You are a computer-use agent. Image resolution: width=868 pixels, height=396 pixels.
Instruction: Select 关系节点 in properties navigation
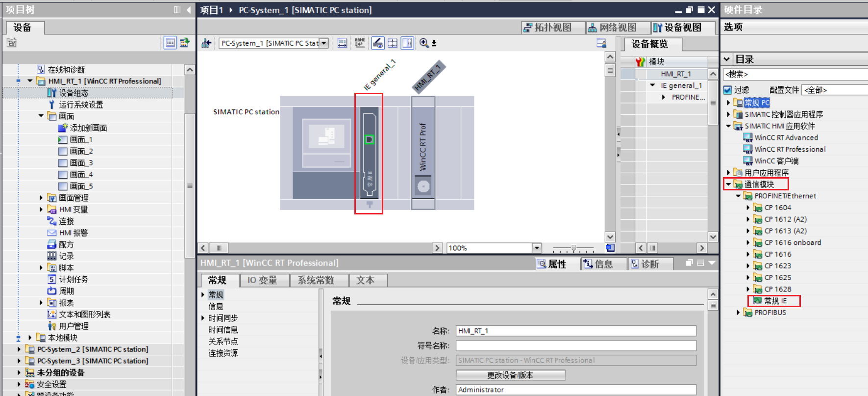coord(223,342)
